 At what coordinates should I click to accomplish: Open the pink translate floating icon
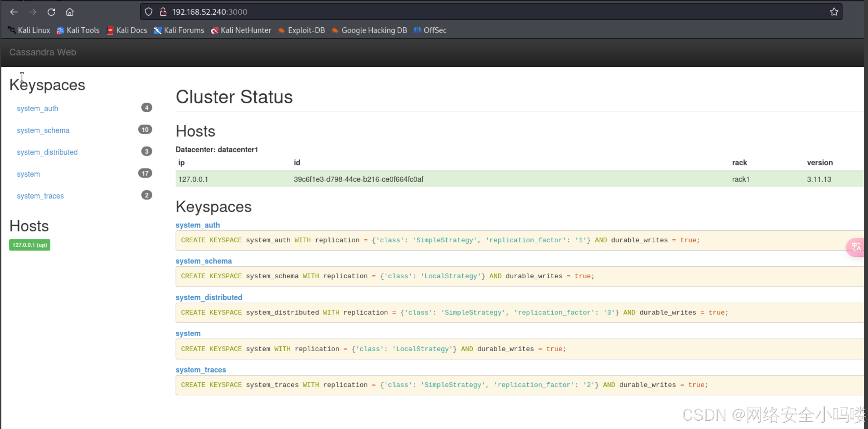[856, 247]
